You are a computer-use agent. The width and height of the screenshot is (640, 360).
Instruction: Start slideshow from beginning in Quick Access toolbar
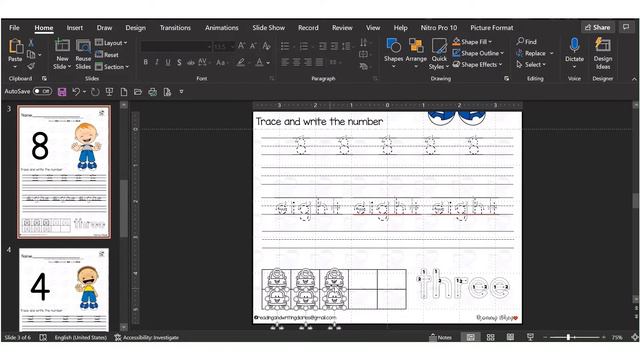[109, 92]
